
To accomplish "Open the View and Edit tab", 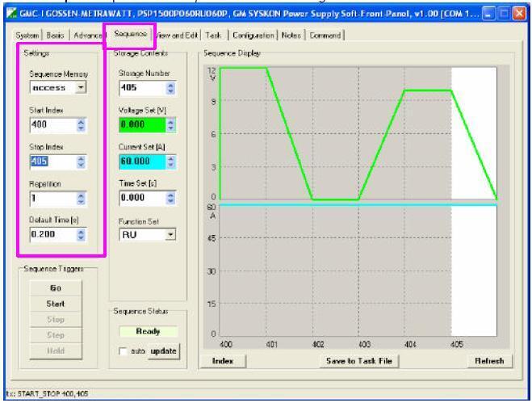I will (x=174, y=34).
